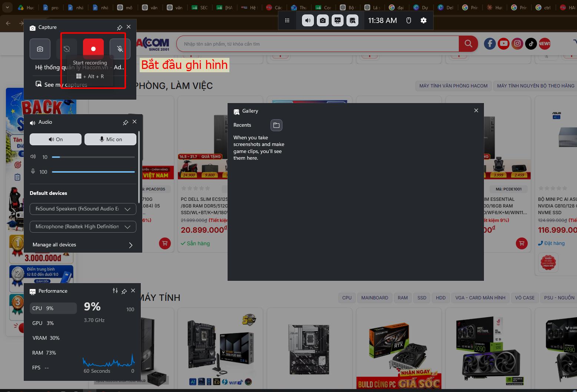Image resolution: width=577 pixels, height=392 pixels.
Task: Click the red search magnifier button
Action: (x=468, y=44)
